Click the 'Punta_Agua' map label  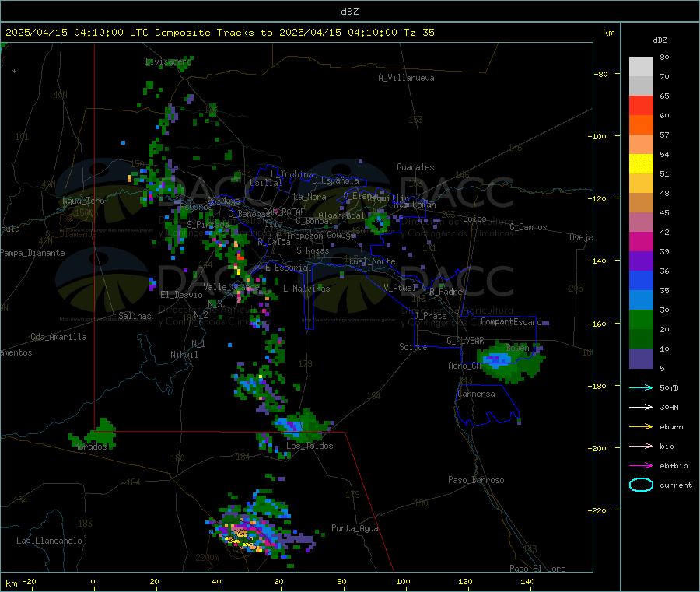click(355, 528)
